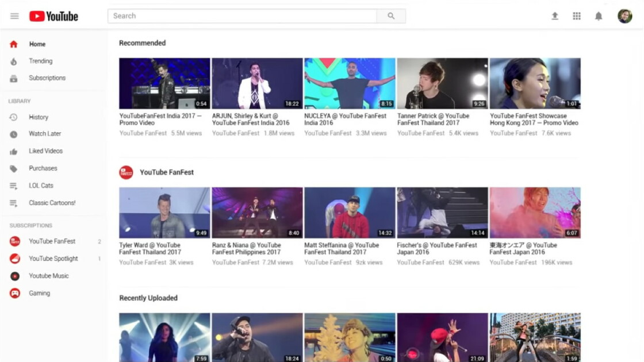The height and width of the screenshot is (362, 644).
Task: Play the 6:07 FanFest Japan thumbnail
Action: [x=535, y=213]
